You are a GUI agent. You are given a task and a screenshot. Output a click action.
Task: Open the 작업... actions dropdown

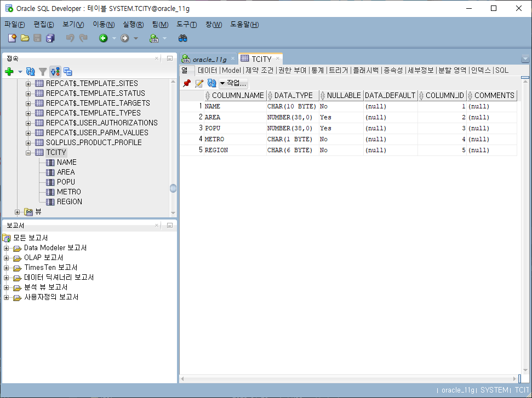pos(233,83)
